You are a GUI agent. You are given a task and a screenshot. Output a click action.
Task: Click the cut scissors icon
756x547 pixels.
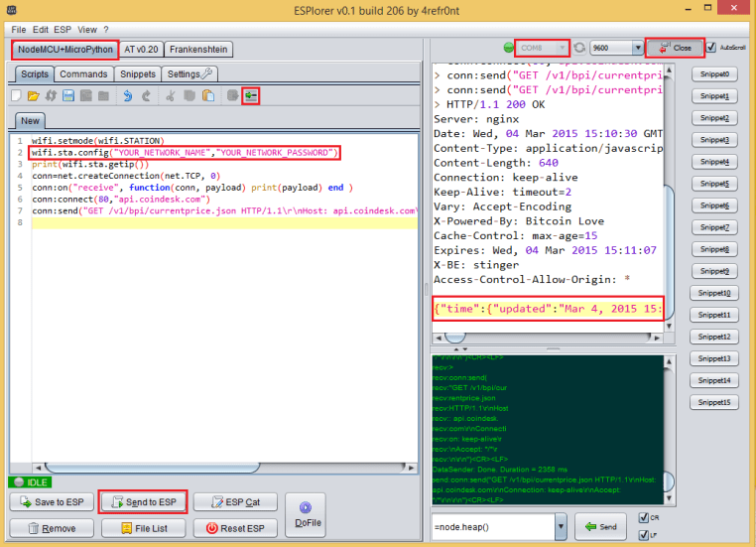pyautogui.click(x=170, y=96)
